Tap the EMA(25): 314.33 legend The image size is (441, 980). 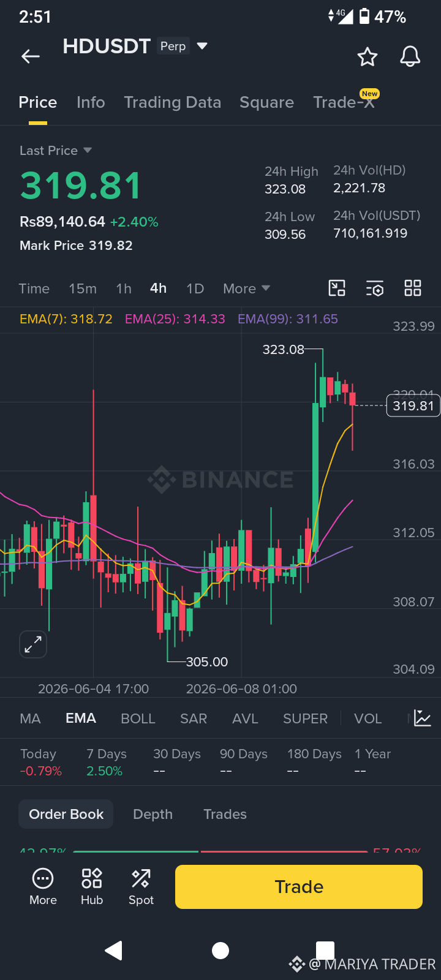point(175,319)
